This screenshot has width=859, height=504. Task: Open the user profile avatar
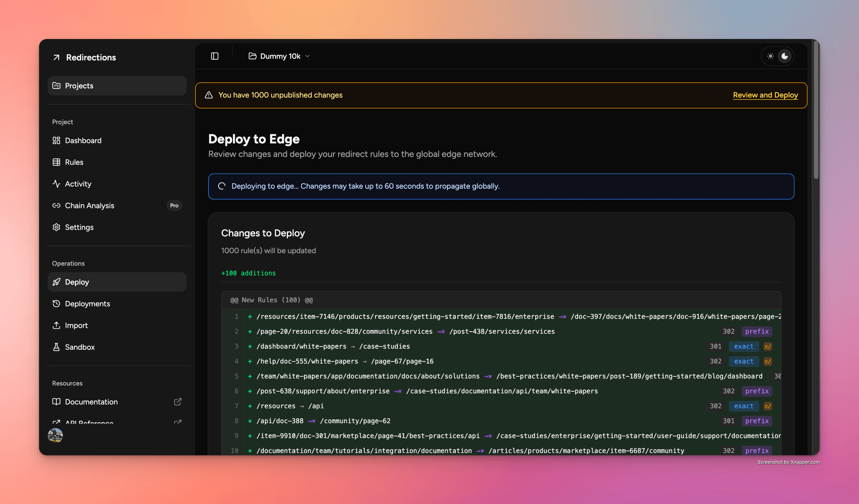tap(55, 435)
